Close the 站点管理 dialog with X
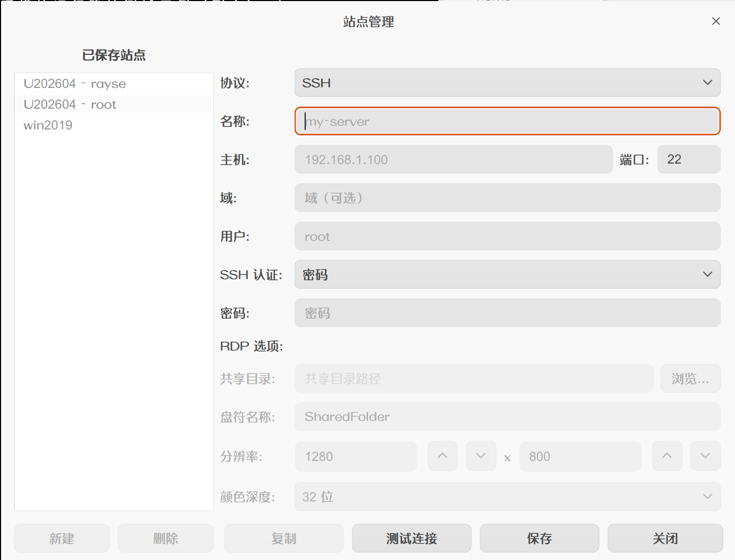735x560 pixels. 716,21
